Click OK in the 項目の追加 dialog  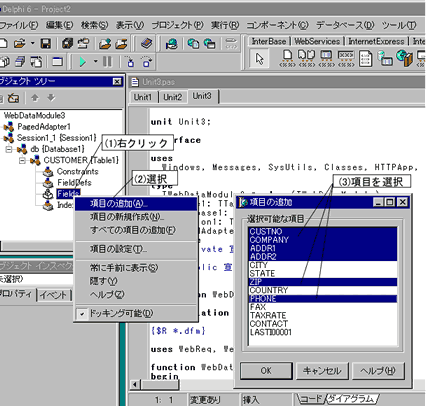[x=266, y=371]
